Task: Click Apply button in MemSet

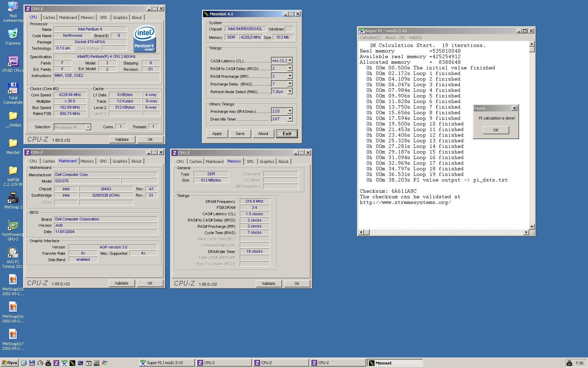Action: 217,134
